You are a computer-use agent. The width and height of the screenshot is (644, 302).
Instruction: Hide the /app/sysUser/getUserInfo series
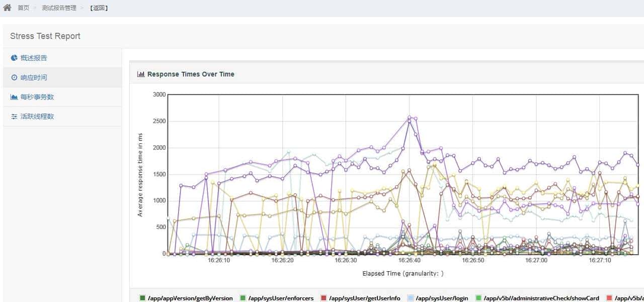point(365,298)
